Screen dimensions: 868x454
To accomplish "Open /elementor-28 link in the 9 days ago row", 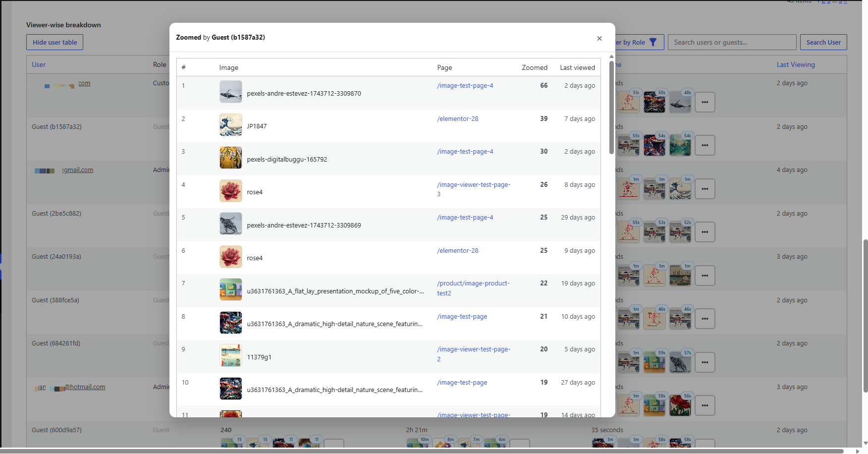I will tap(458, 251).
